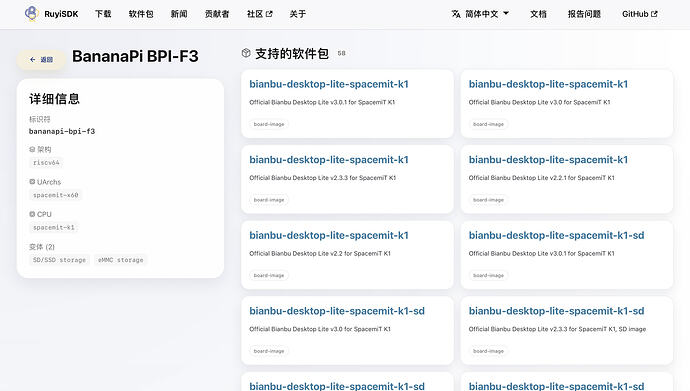Select the spacemit-x60 UArch tag
This screenshot has height=391, width=690.
(55, 195)
